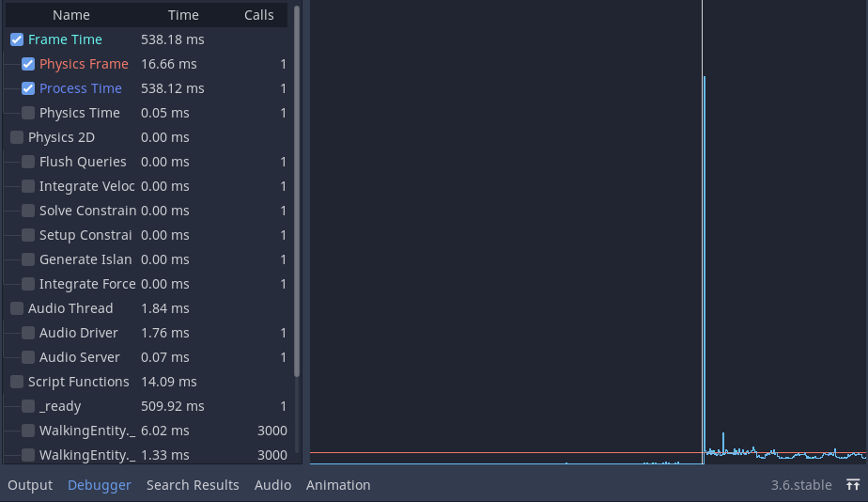Open the Audio bottom panel tab

(273, 485)
